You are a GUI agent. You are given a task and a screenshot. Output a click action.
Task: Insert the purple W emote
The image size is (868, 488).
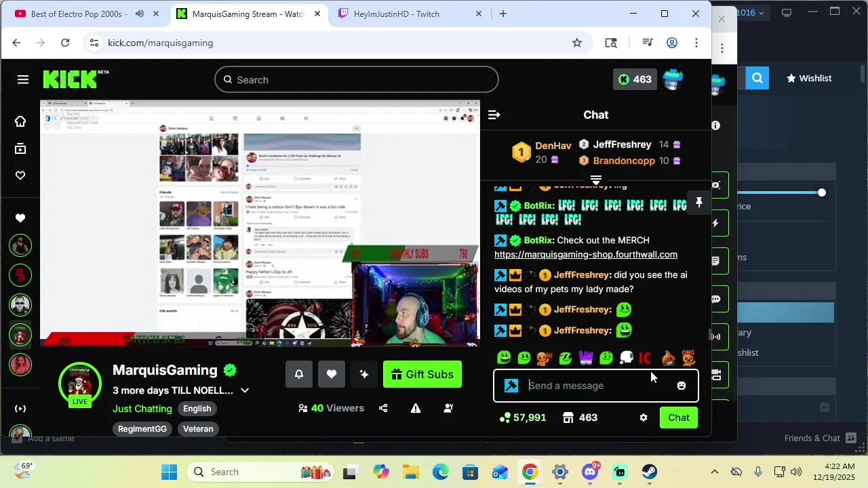click(586, 357)
